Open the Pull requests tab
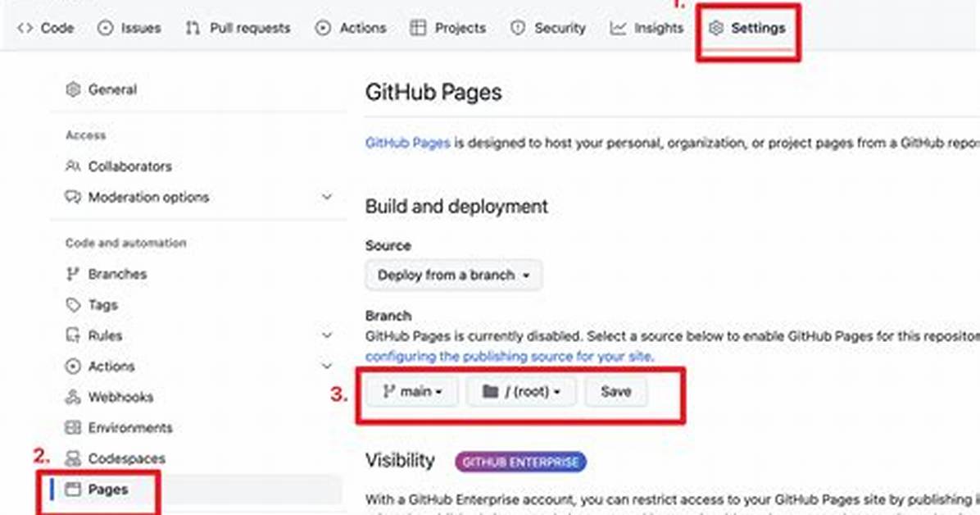980x515 pixels. [x=238, y=28]
